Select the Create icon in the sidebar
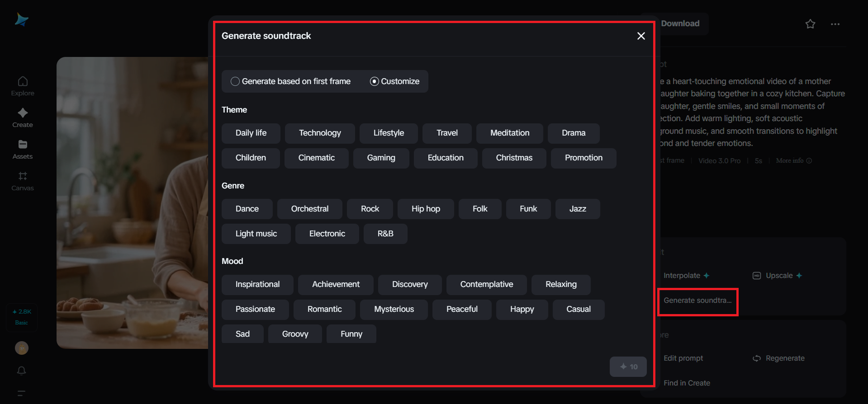868x404 pixels. pyautogui.click(x=22, y=117)
